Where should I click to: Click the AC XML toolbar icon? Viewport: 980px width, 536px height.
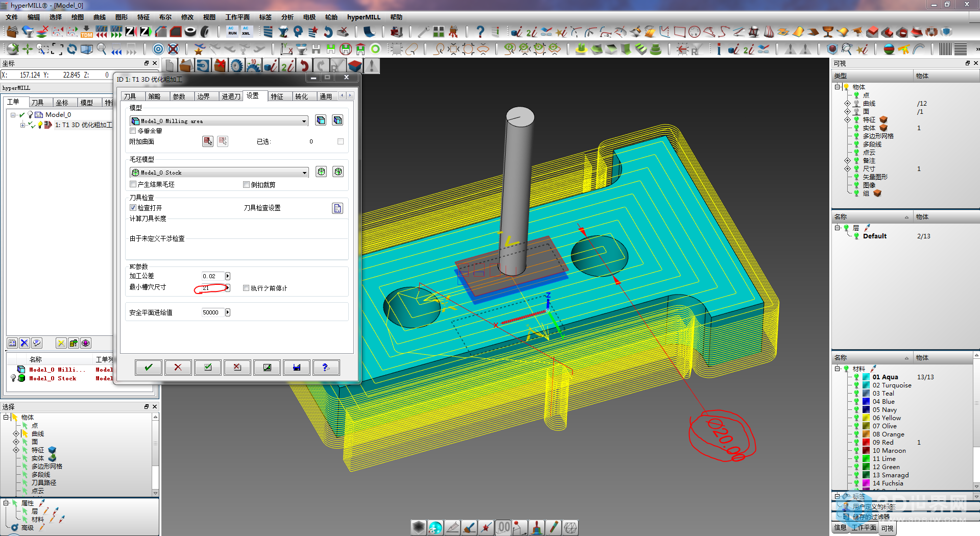pyautogui.click(x=246, y=32)
